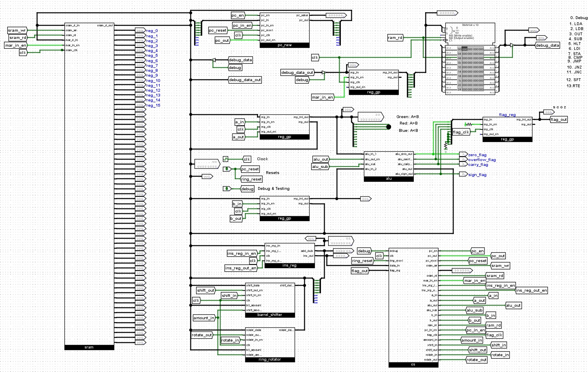
Task: Select the shift_out tunnel feeding barrel_shifter
Action: (206, 290)
